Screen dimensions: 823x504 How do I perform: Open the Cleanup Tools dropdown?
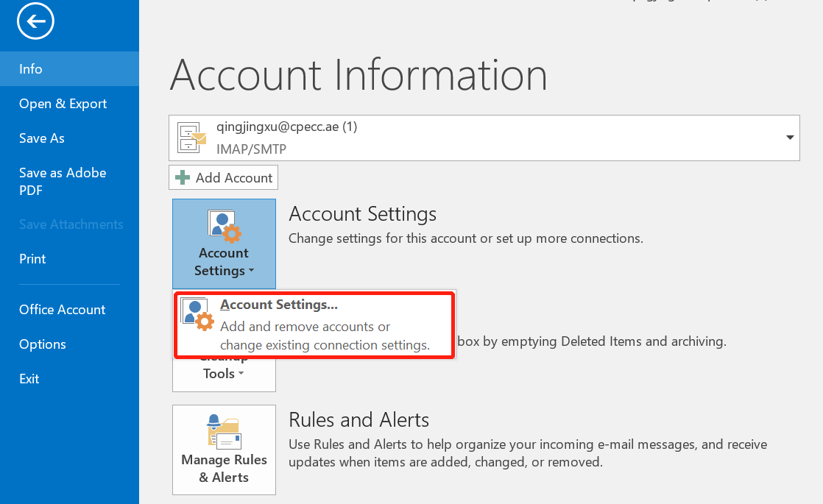(x=224, y=374)
